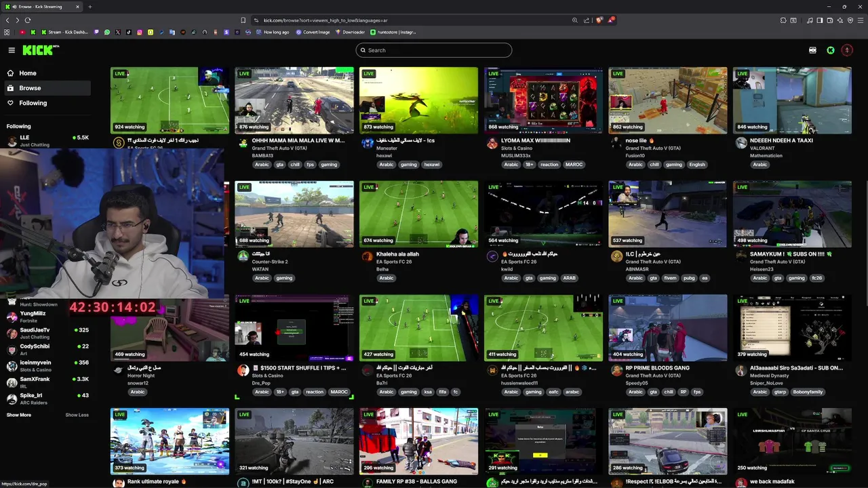Open the Brave wallet icon
Image resolution: width=868 pixels, height=488 pixels.
point(830,20)
